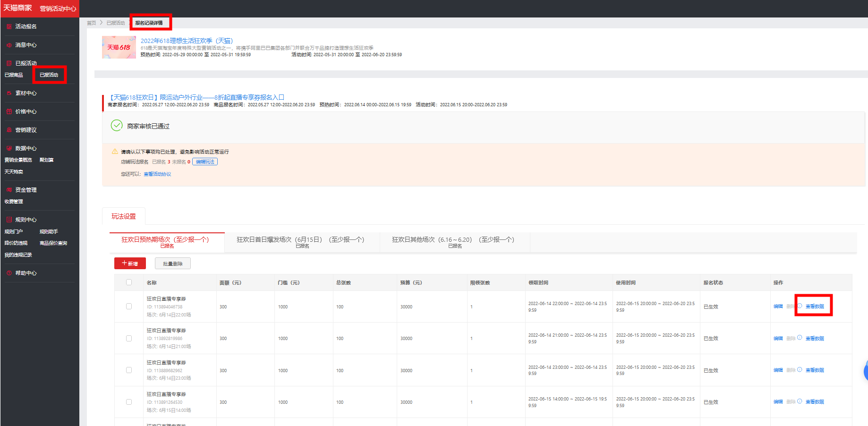Click the 资金管理 sidebar icon
Image resolution: width=868 pixels, height=426 pixels.
point(9,190)
